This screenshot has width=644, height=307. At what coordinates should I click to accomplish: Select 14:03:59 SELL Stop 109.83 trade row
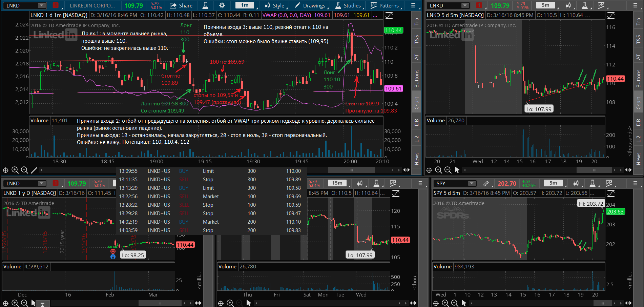211,230
